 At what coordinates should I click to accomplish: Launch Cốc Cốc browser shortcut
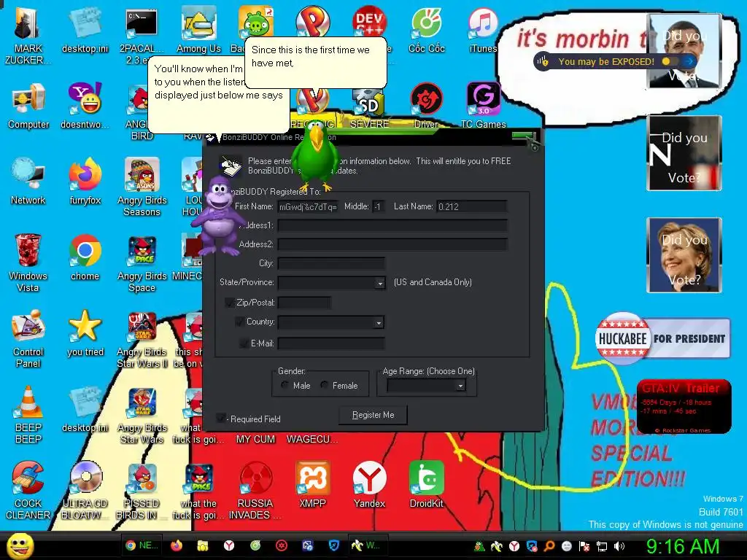coord(426,31)
